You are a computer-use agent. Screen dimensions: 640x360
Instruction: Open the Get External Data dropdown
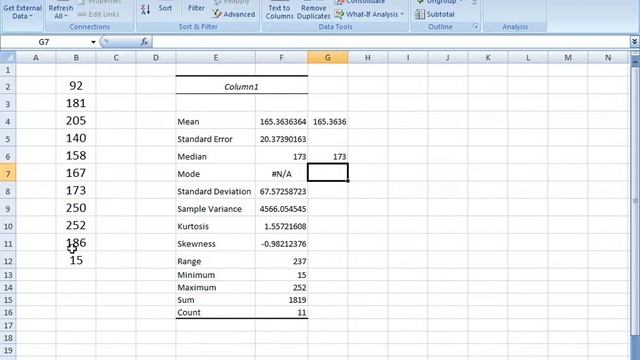tap(22, 12)
